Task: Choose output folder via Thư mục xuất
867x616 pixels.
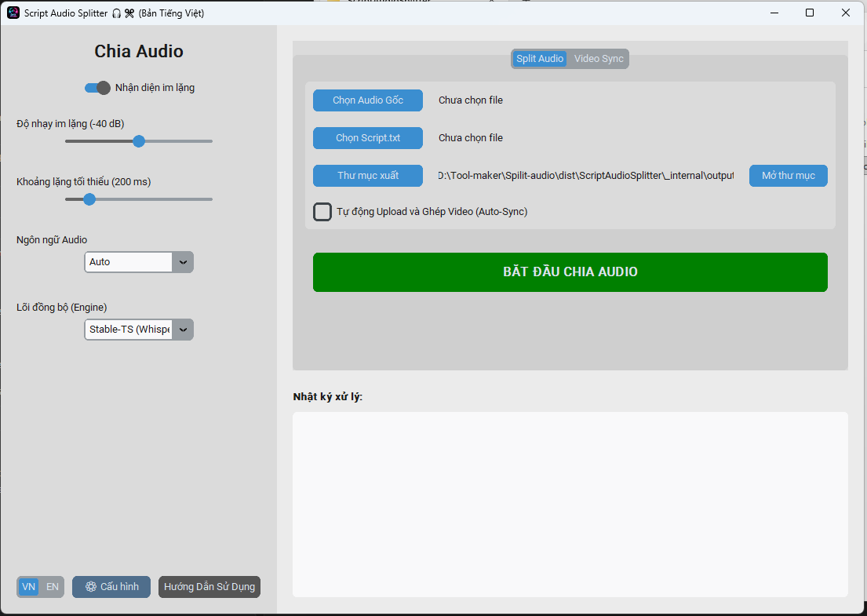Action: pos(368,176)
